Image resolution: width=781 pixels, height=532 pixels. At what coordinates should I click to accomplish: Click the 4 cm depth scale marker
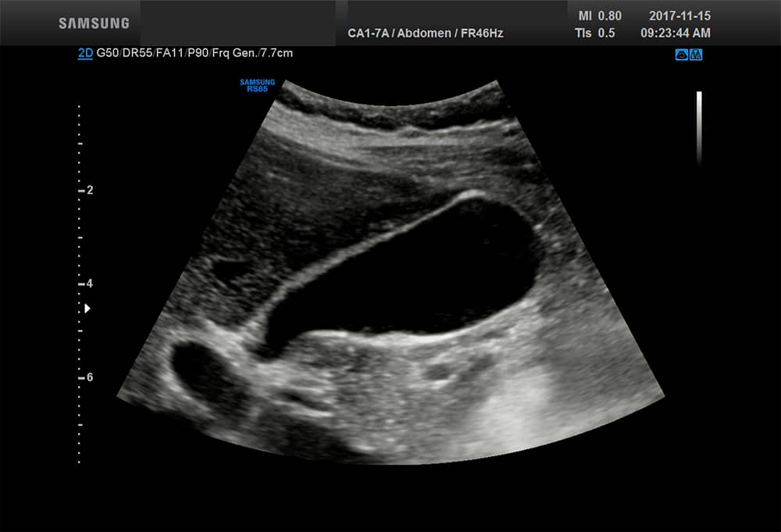[x=89, y=284]
